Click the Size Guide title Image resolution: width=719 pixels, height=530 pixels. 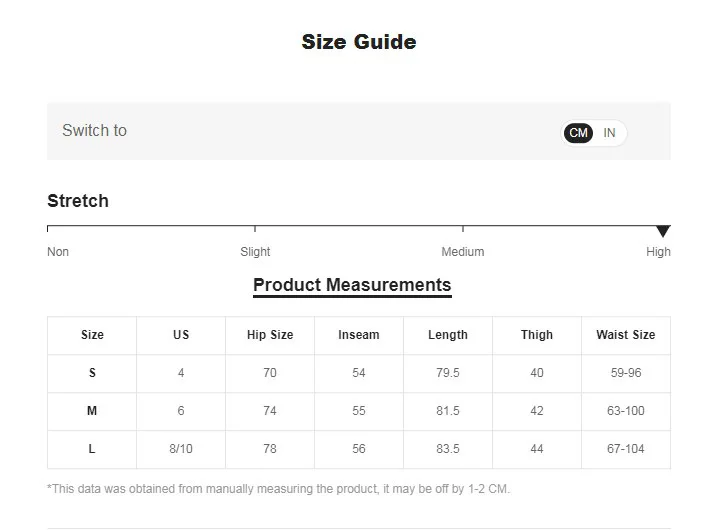point(359,42)
